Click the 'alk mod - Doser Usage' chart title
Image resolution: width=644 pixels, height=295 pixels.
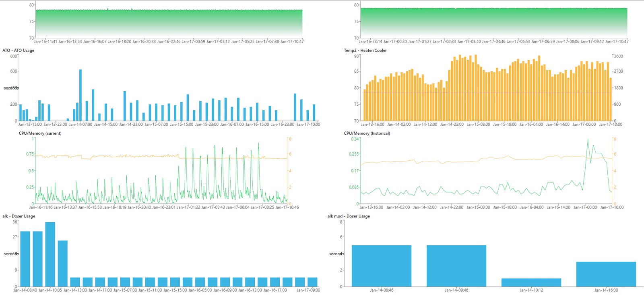click(x=349, y=216)
